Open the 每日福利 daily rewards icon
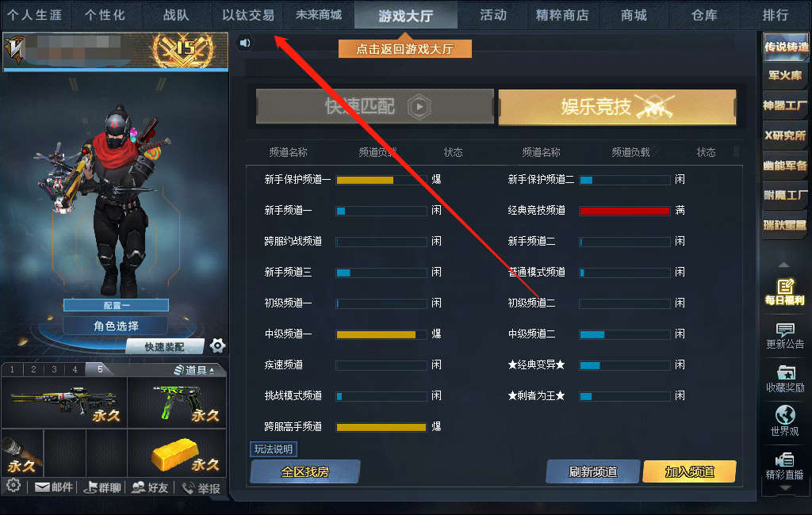812x515 pixels. pyautogui.click(x=784, y=292)
